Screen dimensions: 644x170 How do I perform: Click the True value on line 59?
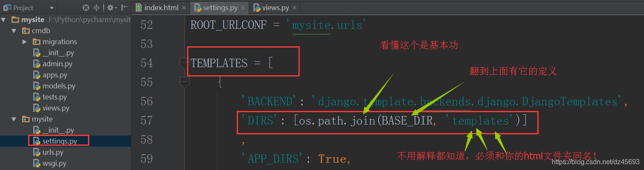pos(332,159)
